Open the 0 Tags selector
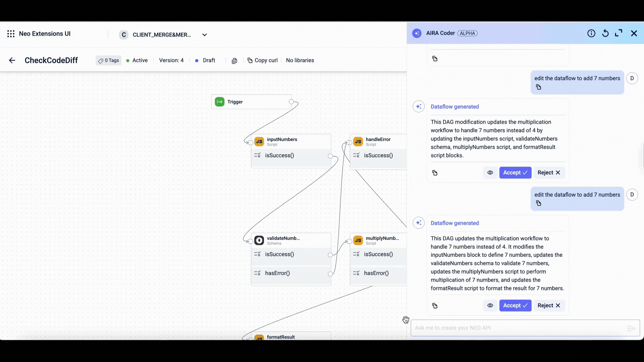 (109, 60)
